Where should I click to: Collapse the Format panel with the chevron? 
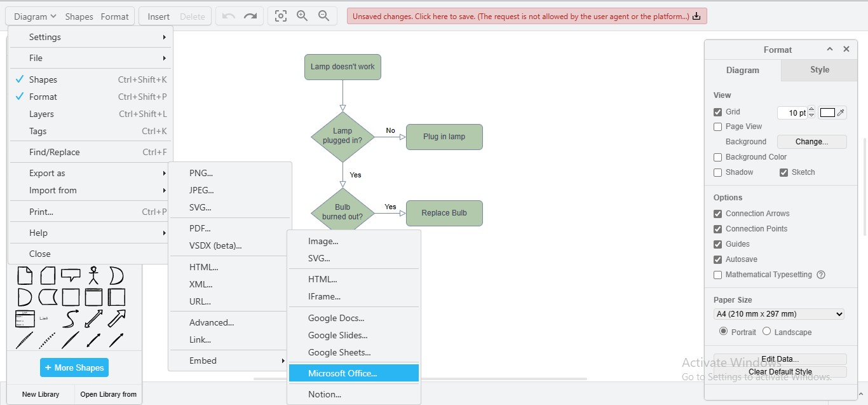[829, 50]
